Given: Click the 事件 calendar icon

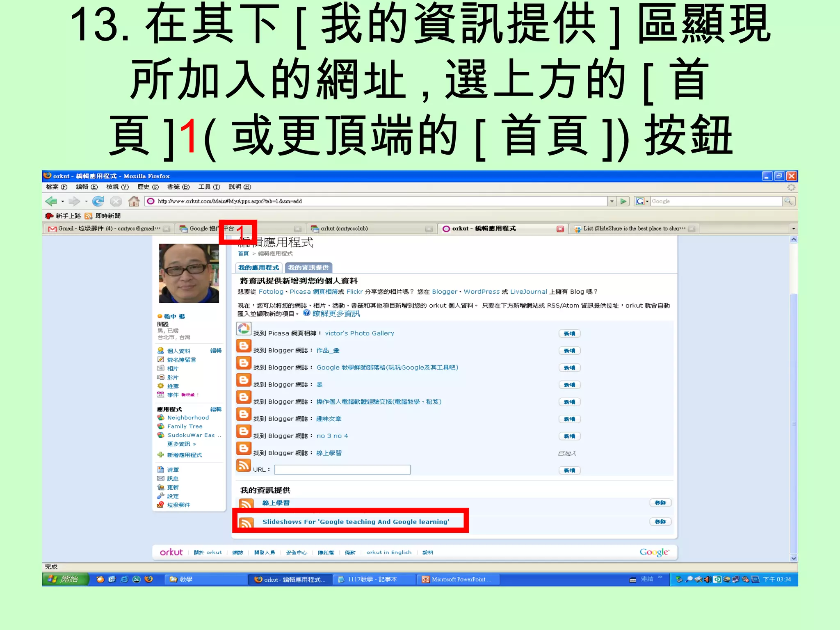Looking at the screenshot, I should (161, 395).
